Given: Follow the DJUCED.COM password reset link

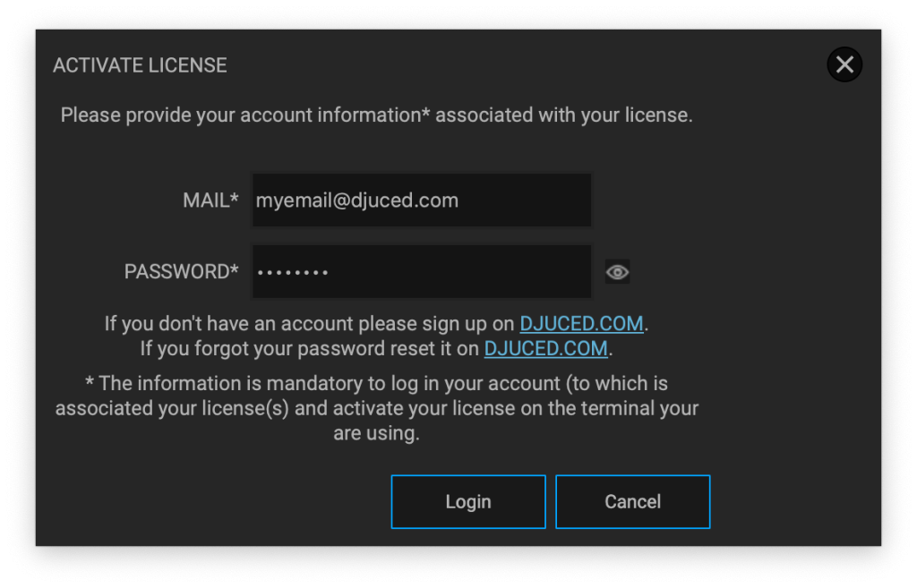Looking at the screenshot, I should 545,348.
